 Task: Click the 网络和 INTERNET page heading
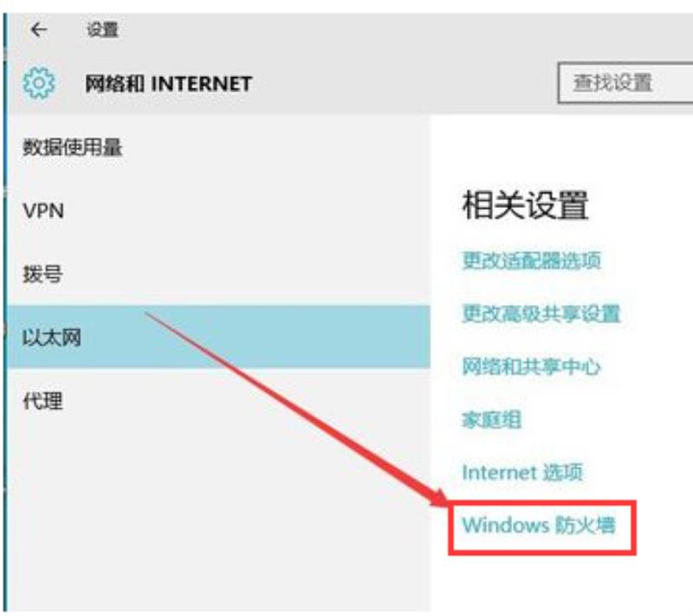[x=168, y=83]
